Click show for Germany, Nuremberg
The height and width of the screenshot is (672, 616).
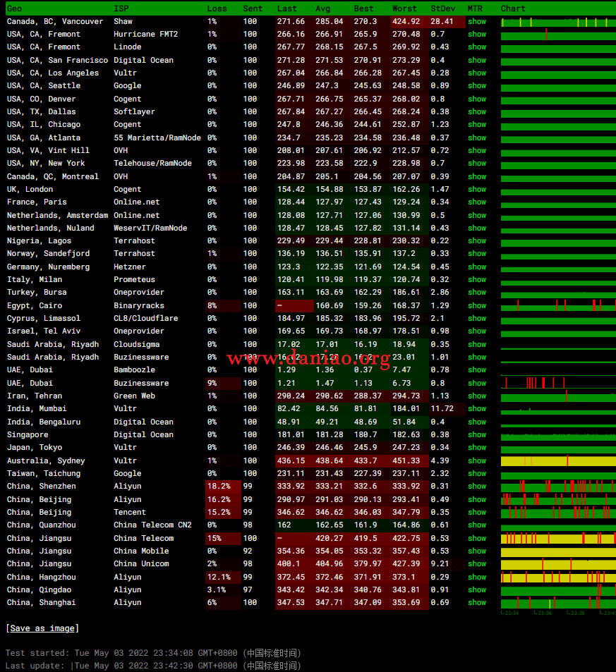(477, 267)
